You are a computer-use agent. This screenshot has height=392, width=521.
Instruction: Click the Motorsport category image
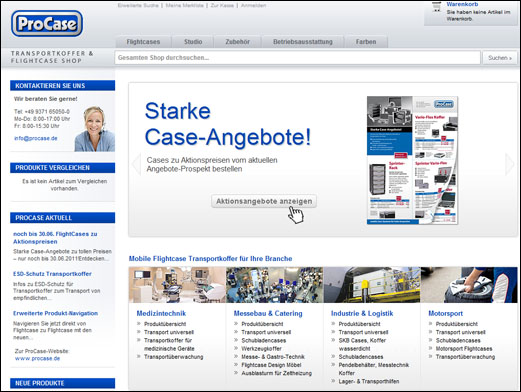point(469,285)
